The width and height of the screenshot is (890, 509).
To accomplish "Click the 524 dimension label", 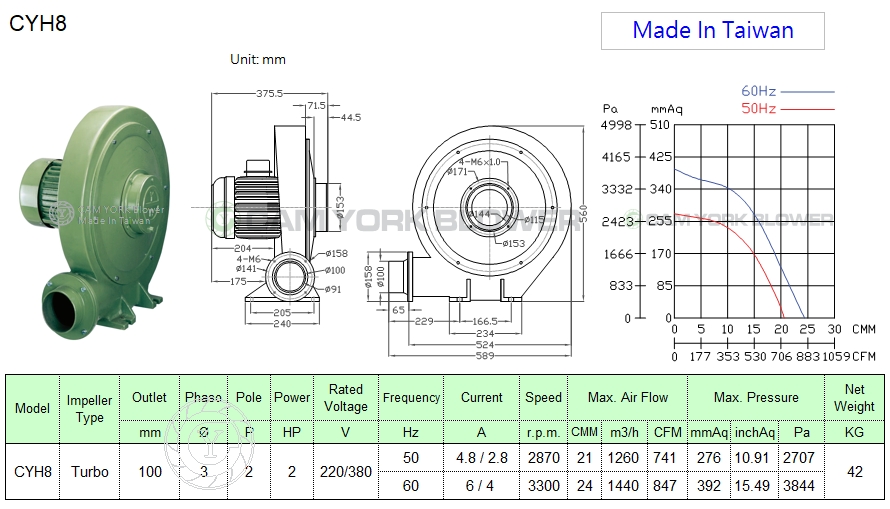I will click(x=485, y=344).
